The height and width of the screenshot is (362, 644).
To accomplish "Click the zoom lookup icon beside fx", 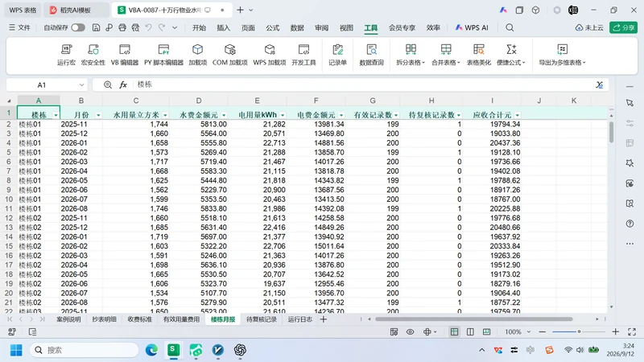I will pyautogui.click(x=108, y=84).
